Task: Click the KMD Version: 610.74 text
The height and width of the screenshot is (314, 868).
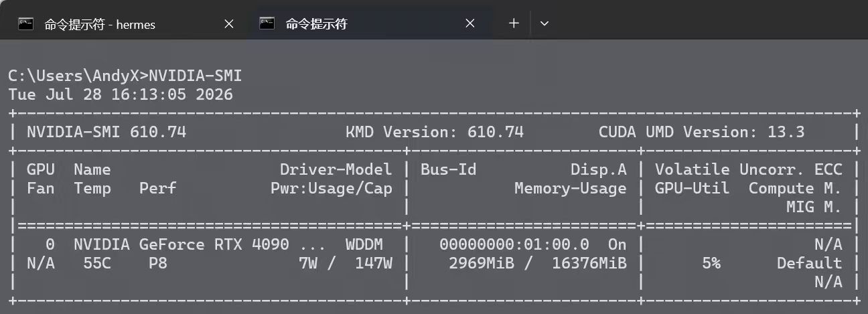Action: [x=435, y=132]
